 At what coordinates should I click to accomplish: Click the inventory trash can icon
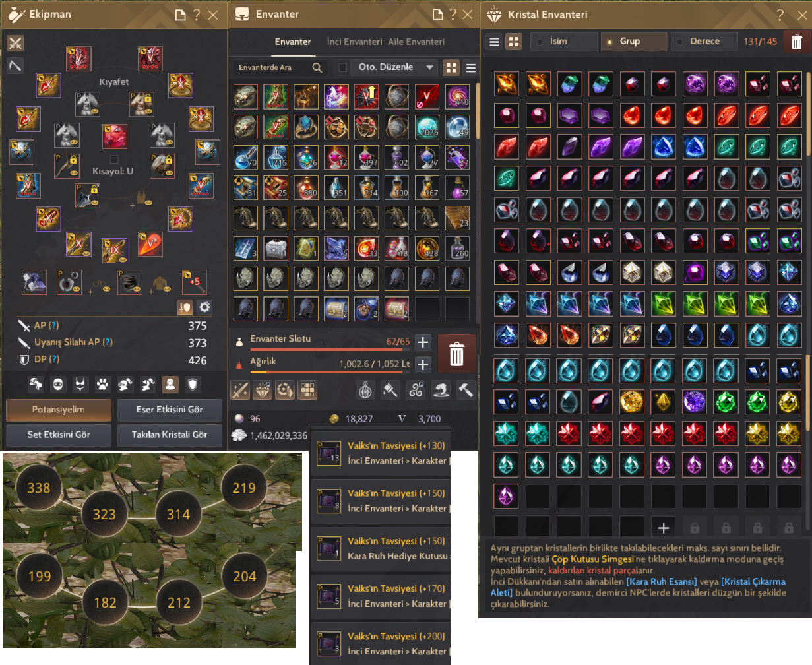(456, 354)
